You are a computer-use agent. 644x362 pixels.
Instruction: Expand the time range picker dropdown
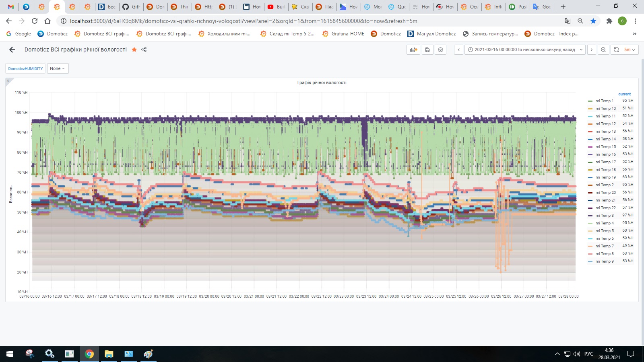(581, 49)
